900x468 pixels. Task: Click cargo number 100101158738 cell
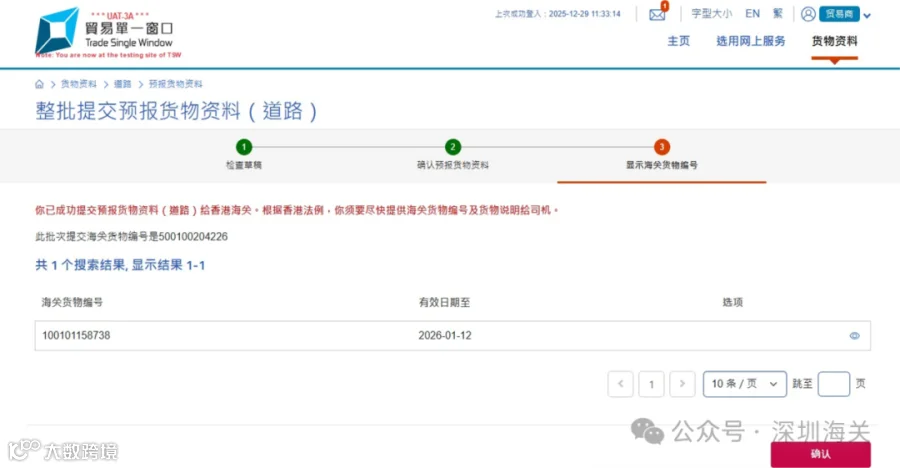[76, 335]
